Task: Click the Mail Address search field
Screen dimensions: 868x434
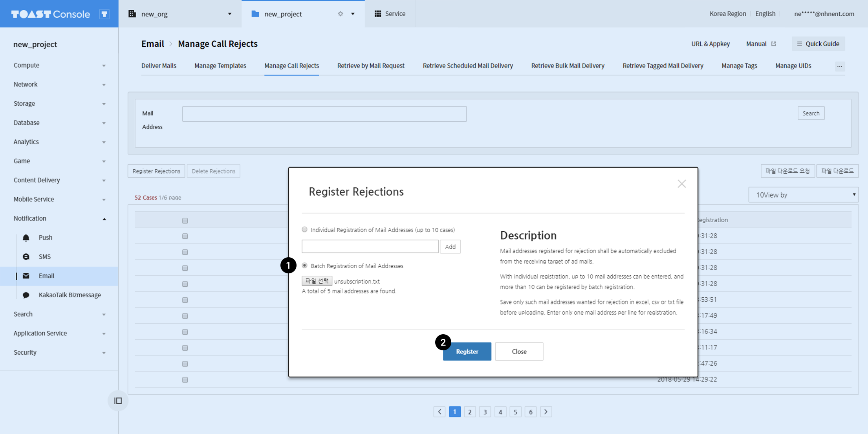Action: pyautogui.click(x=324, y=114)
